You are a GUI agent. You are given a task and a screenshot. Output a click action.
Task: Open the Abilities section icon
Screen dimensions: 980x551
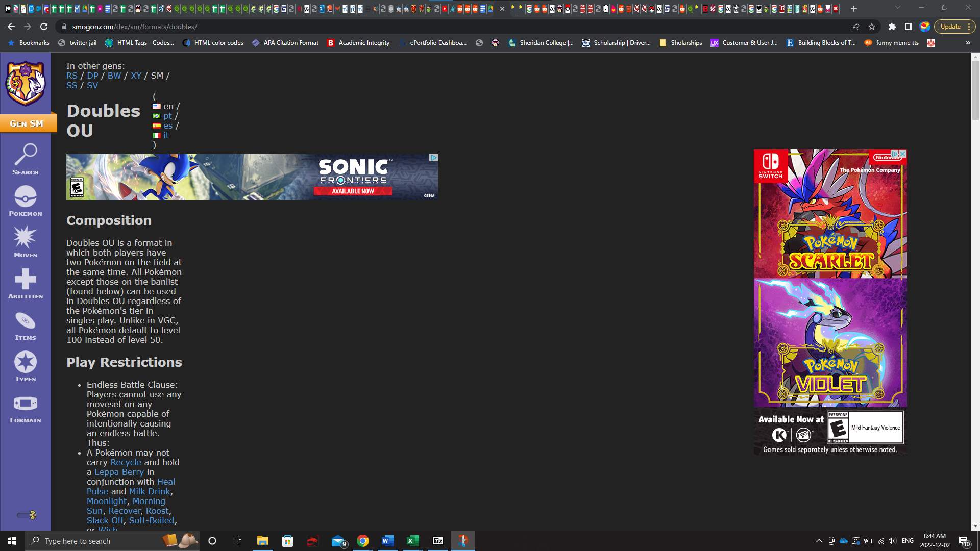click(26, 283)
